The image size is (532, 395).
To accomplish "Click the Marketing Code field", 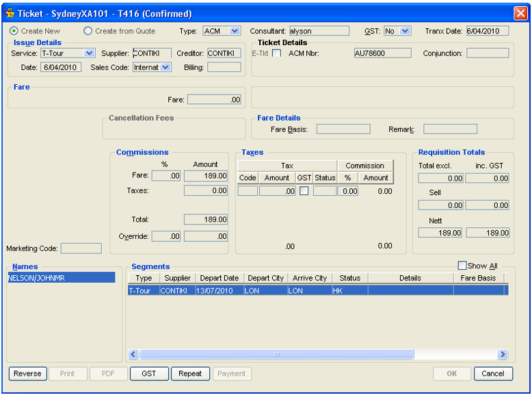I will click(x=81, y=249).
